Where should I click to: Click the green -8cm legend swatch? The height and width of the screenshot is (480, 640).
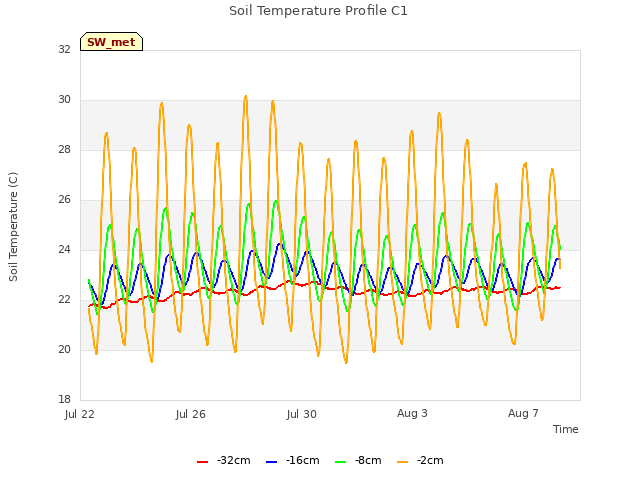tap(340, 462)
